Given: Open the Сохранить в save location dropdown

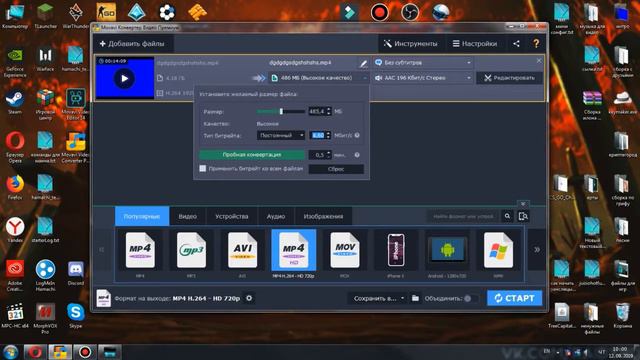Looking at the screenshot, I should click(x=378, y=298).
